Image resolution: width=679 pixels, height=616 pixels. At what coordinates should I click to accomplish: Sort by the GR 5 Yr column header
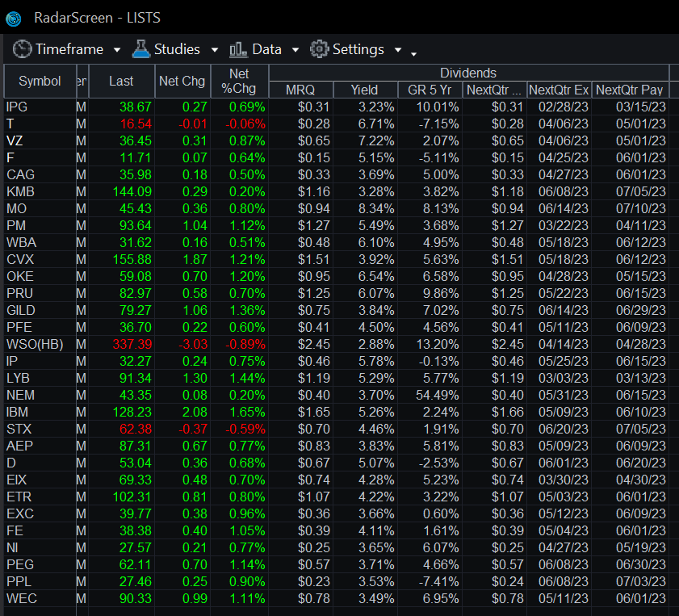click(430, 90)
